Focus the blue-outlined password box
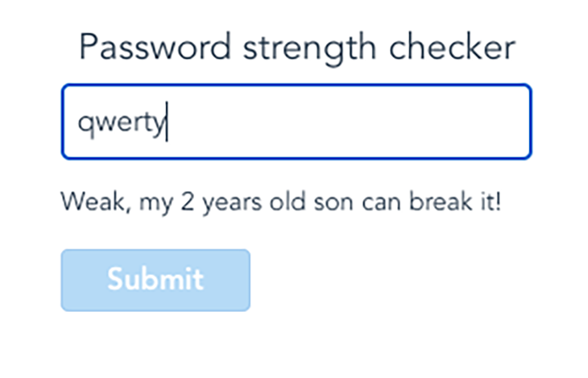The height and width of the screenshot is (378, 588). pyautogui.click(x=296, y=122)
